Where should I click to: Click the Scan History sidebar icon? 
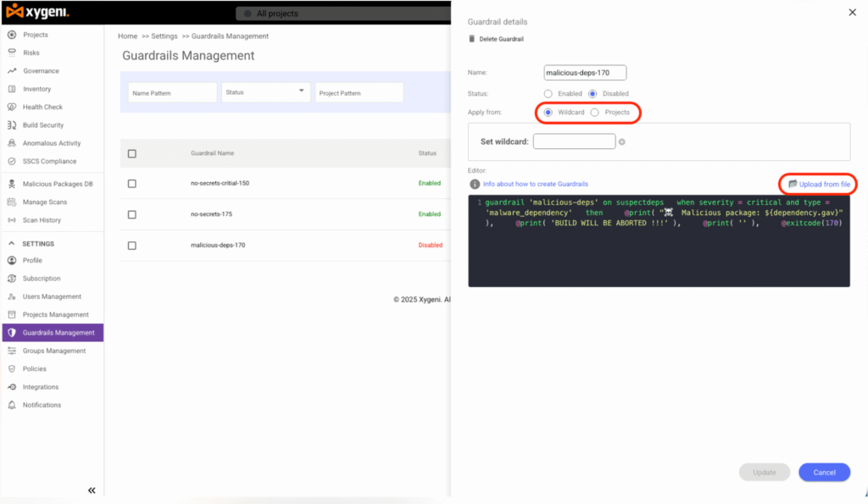pos(12,220)
